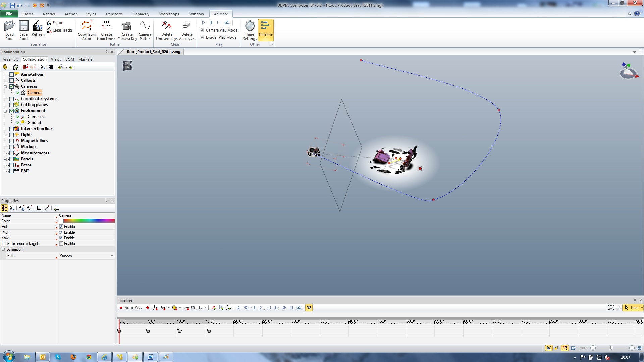Click rewind to start timeline button
Image resolution: width=644 pixels, height=362 pixels.
[238, 308]
